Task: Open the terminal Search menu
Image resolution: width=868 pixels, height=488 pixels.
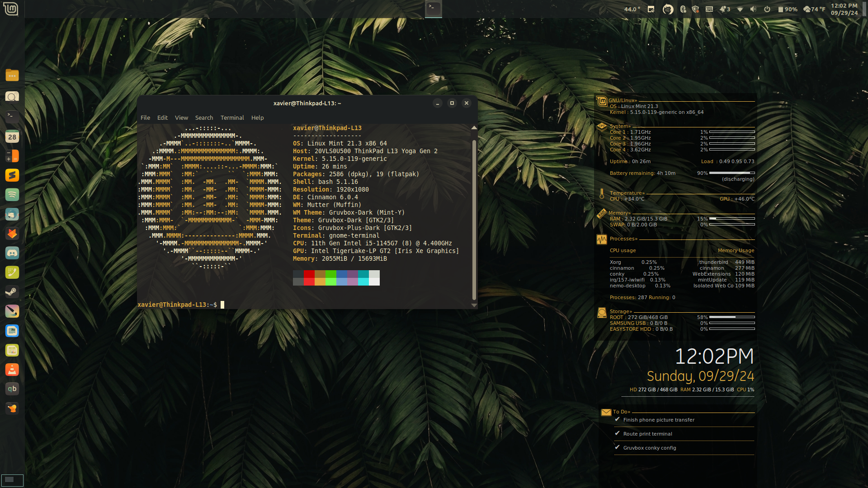Action: pos(204,117)
